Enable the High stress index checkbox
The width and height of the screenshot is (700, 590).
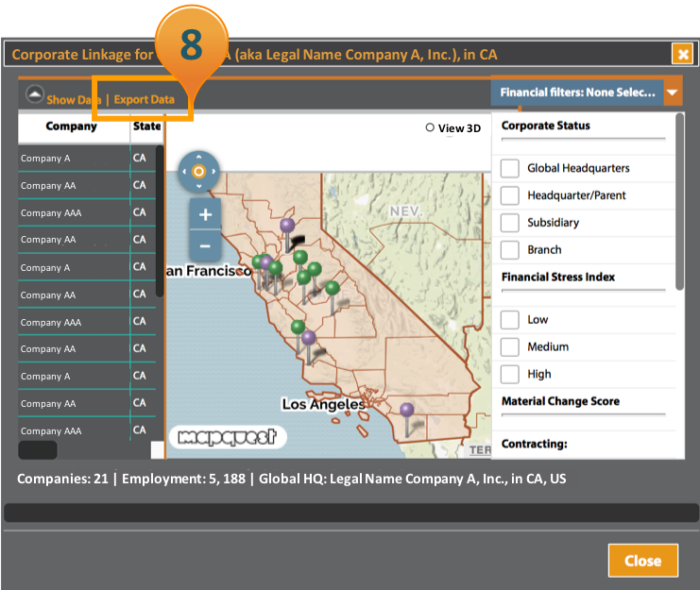pos(510,374)
